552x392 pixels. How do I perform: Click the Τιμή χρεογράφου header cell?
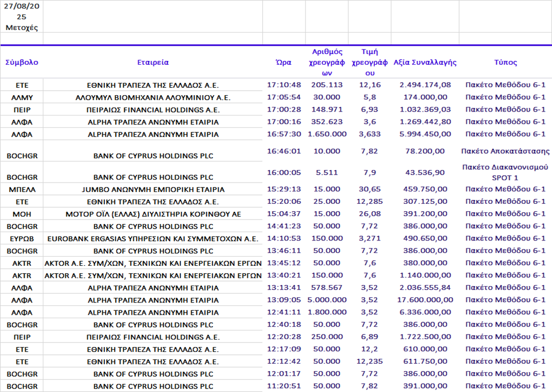tap(370, 63)
